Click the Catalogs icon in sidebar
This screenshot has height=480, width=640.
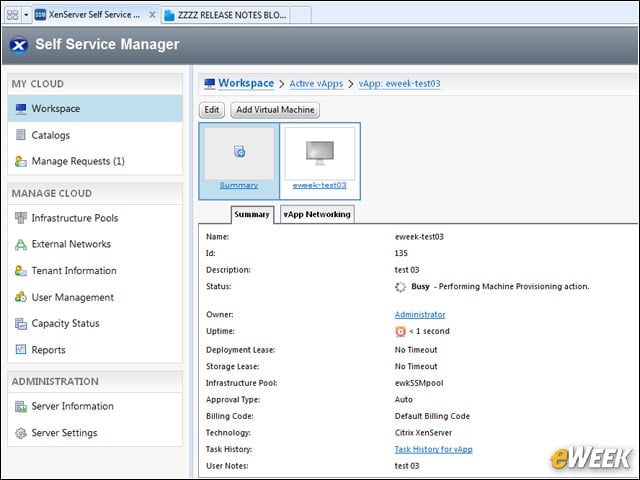(x=20, y=135)
